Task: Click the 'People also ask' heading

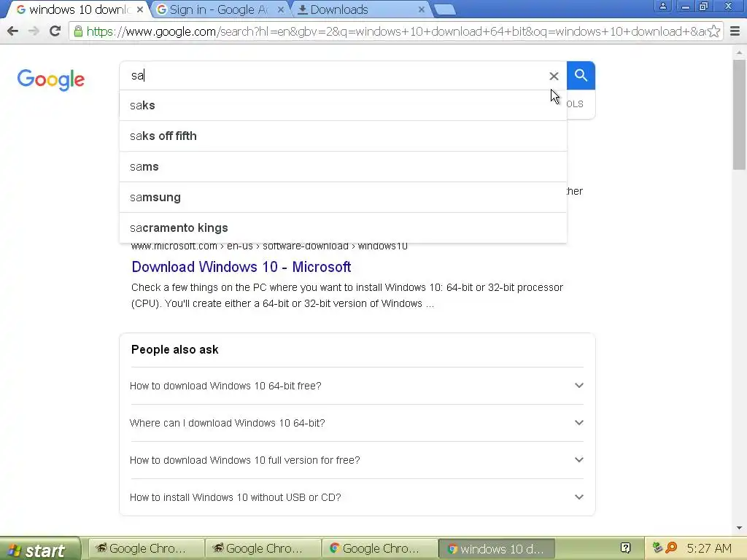Action: pos(175,349)
